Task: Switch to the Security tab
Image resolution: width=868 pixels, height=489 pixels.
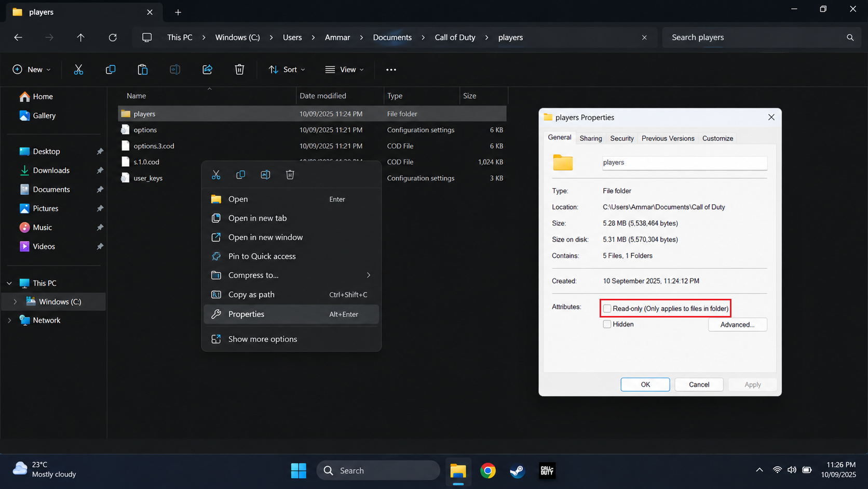Action: pyautogui.click(x=622, y=138)
